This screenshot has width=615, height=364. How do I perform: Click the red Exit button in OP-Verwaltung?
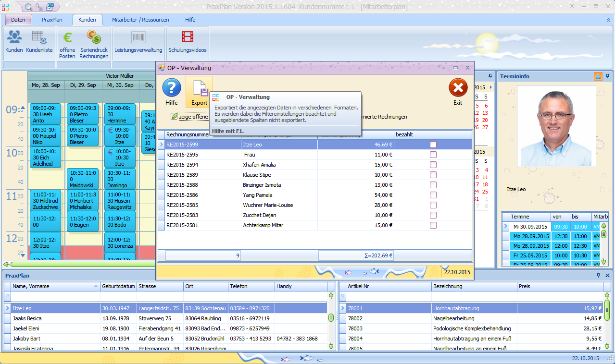click(458, 92)
